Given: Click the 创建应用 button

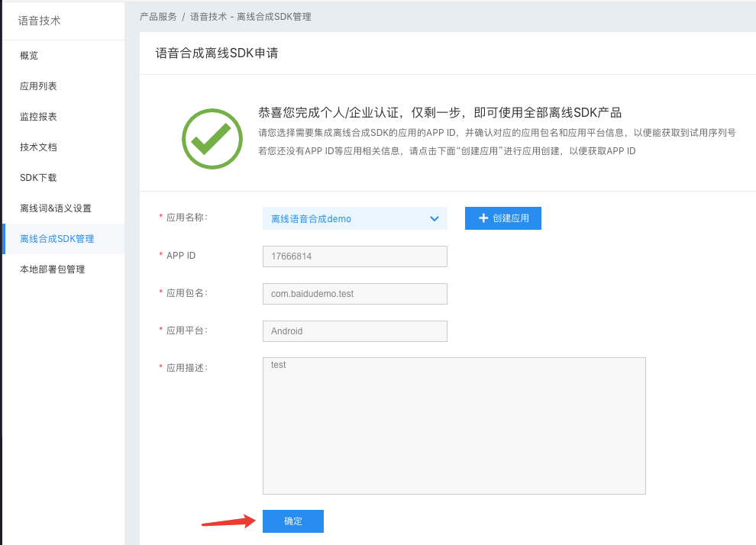Looking at the screenshot, I should click(x=503, y=218).
